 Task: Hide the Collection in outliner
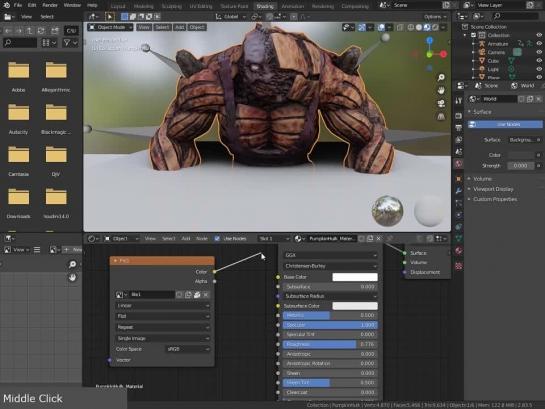(539, 35)
